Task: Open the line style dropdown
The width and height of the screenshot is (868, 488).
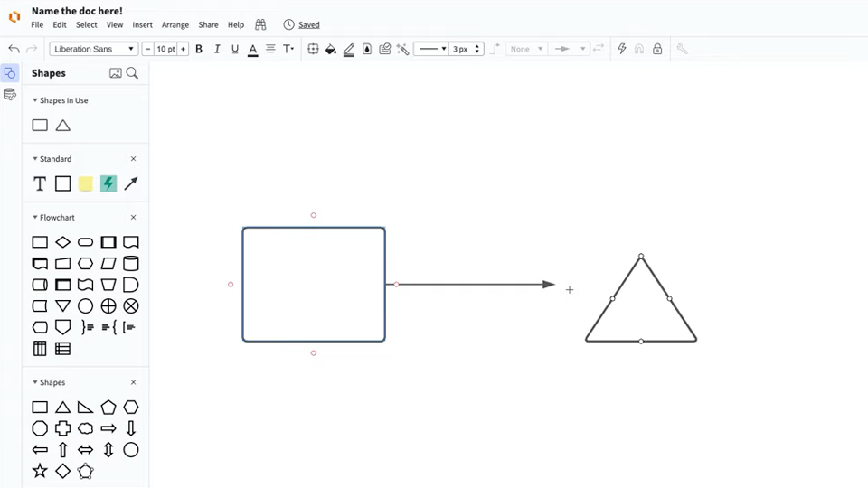Action: point(430,49)
